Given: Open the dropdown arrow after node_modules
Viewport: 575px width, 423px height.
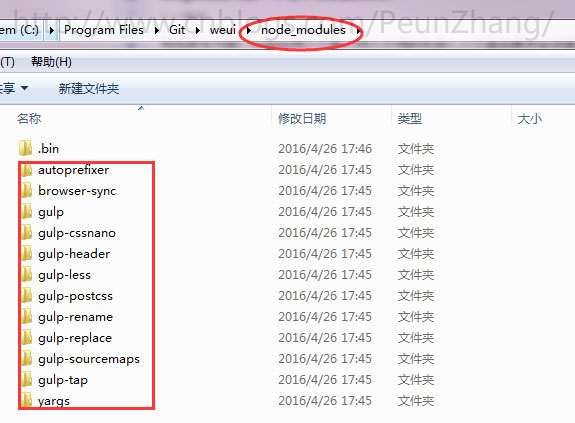Looking at the screenshot, I should point(358,30).
